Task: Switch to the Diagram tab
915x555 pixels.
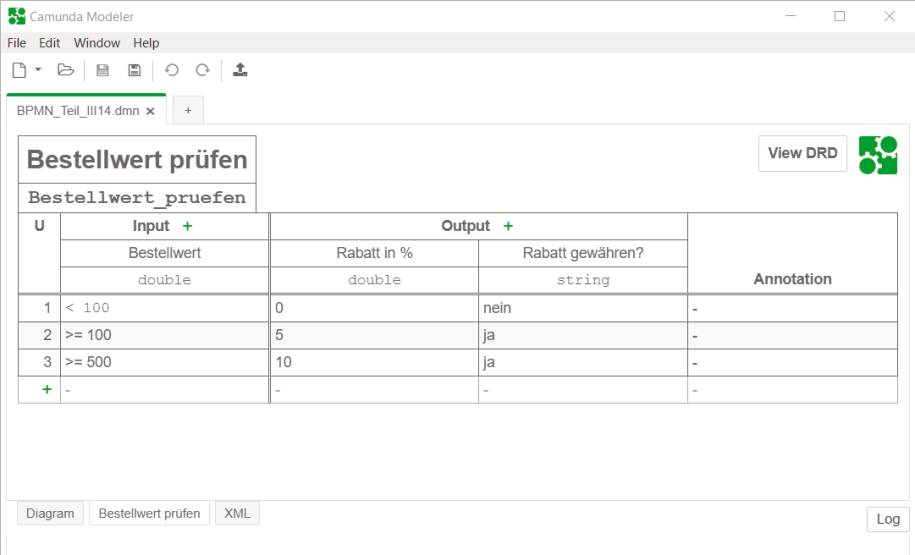Action: coord(50,514)
